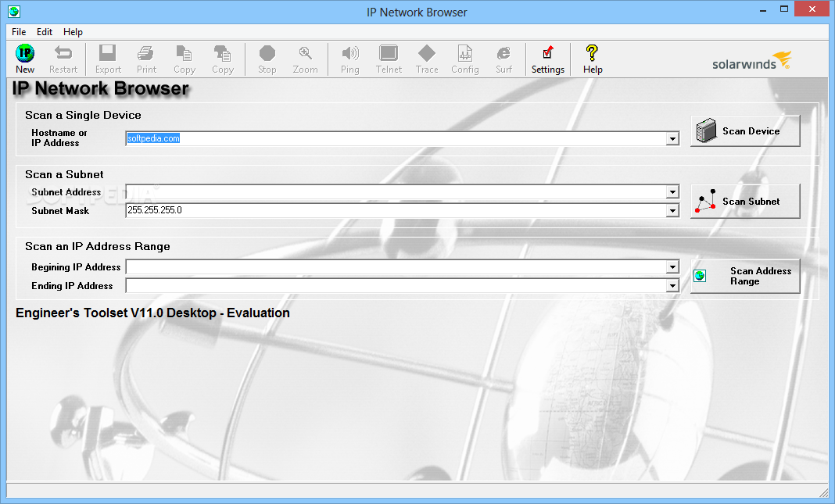The height and width of the screenshot is (504, 835).
Task: Maximize the IP Network Browser window
Action: pyautogui.click(x=784, y=9)
